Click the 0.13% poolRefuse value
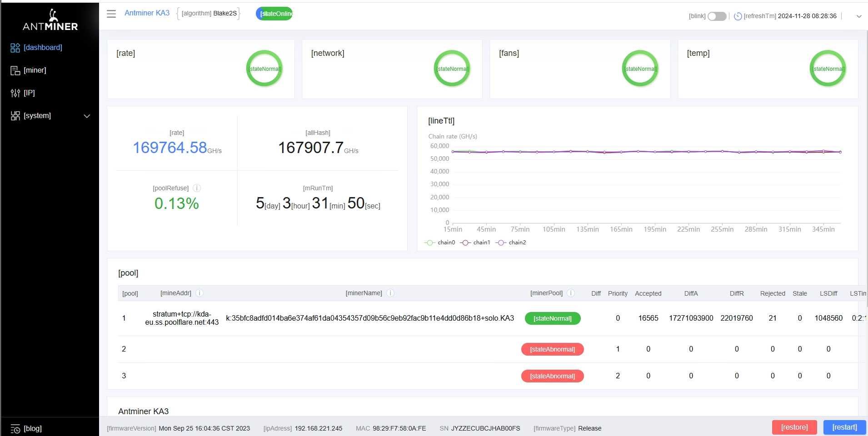This screenshot has height=436, width=868. pyautogui.click(x=177, y=203)
